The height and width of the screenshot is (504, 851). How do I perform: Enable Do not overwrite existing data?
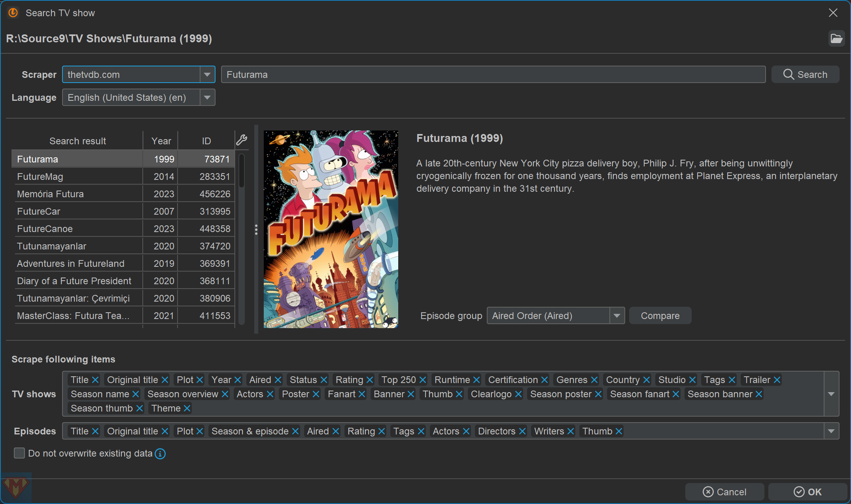[19, 453]
